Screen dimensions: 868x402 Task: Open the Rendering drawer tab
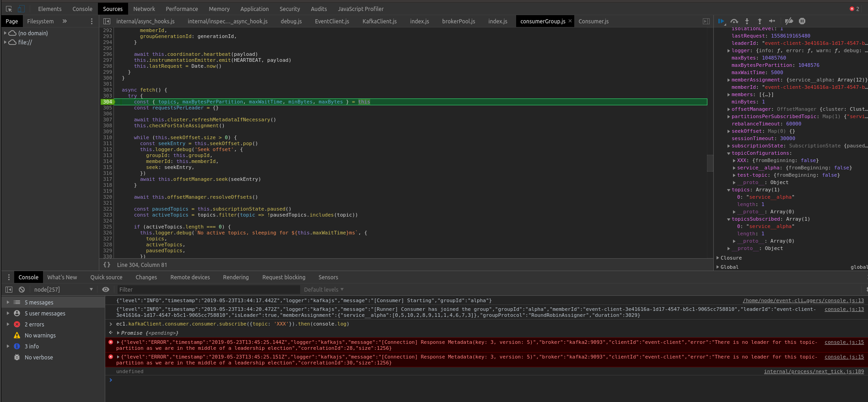click(236, 277)
